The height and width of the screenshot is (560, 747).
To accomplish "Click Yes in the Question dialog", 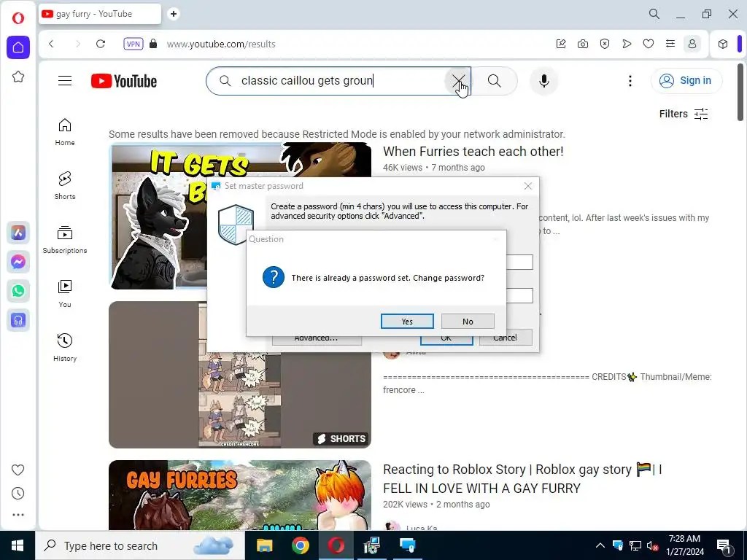I will (407, 322).
